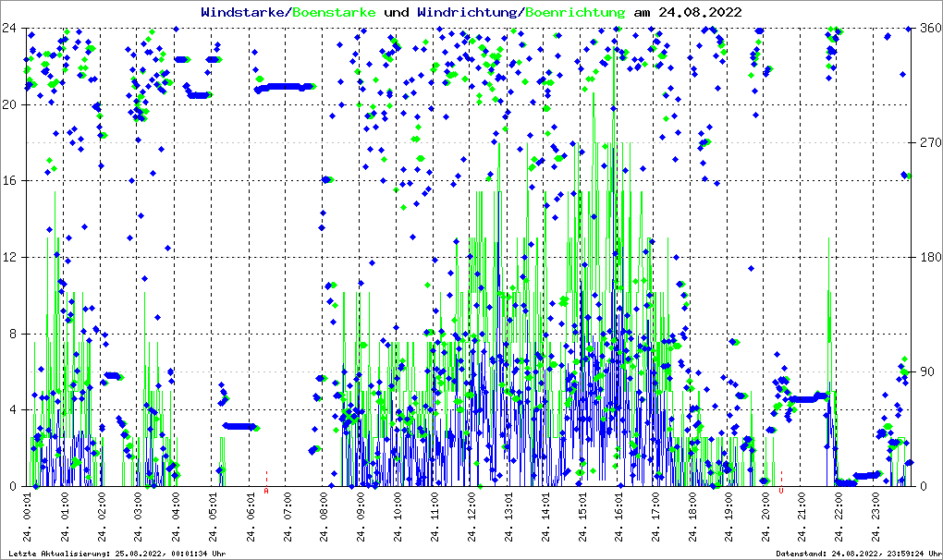Screen dimensions: 943x560
Task: Click the red sunset marker 'U'
Action: 781,491
